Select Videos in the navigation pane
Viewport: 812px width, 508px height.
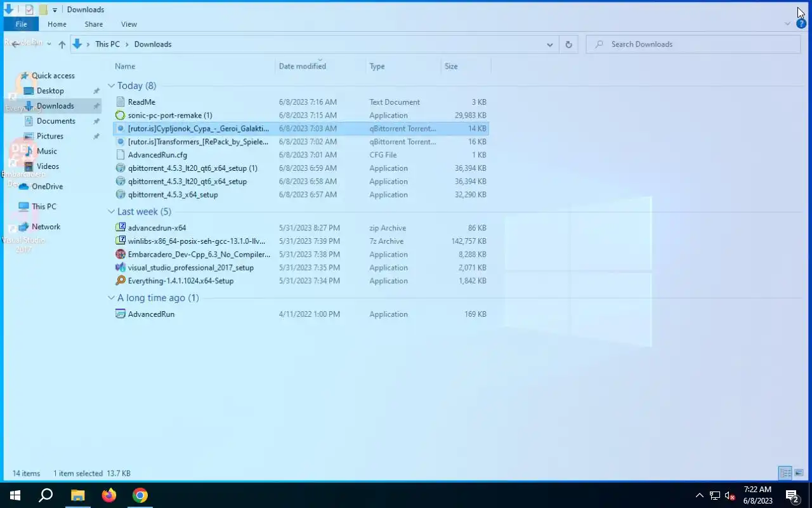[48, 166]
